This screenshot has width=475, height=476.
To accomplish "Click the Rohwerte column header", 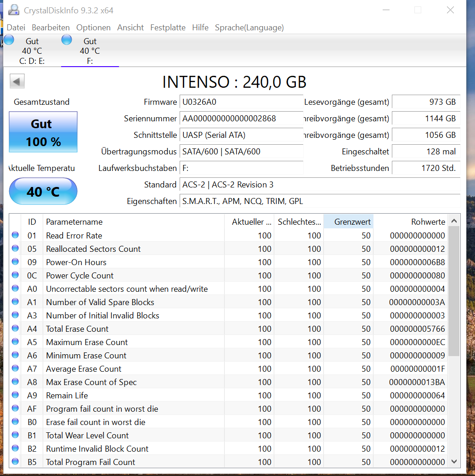I will (x=410, y=221).
